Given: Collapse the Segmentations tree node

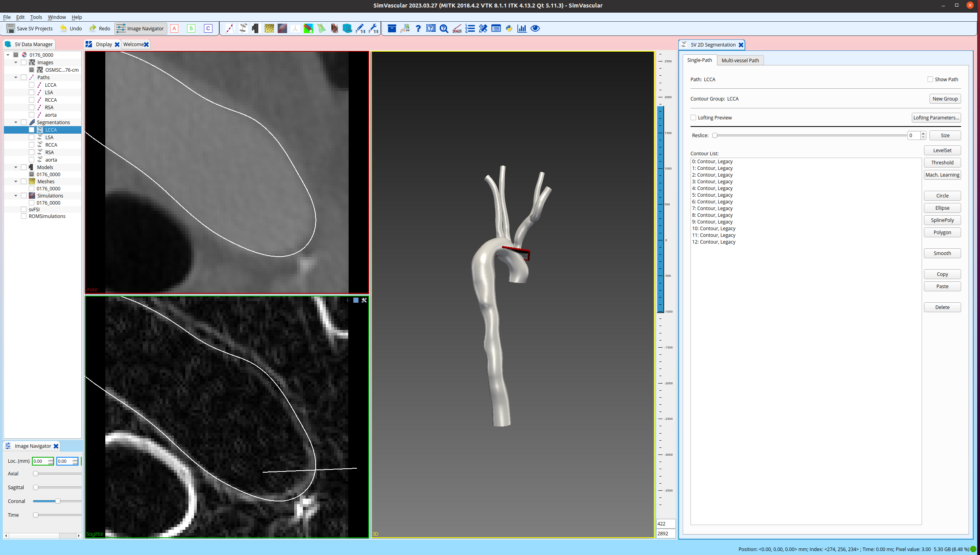Looking at the screenshot, I should 15,122.
